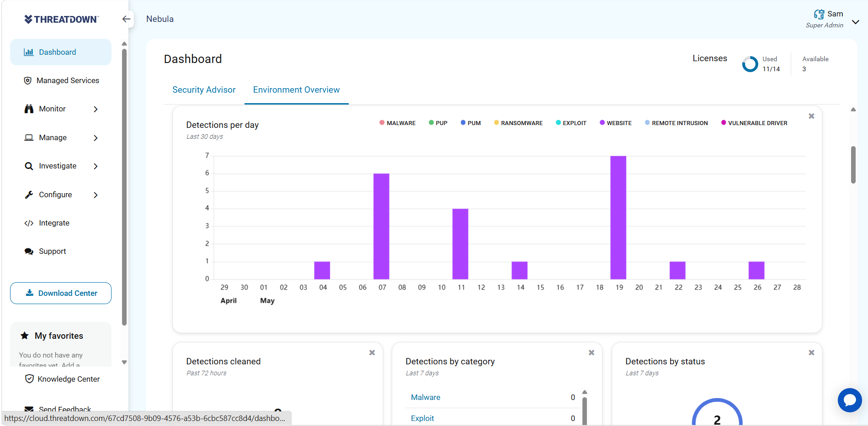
Task: Collapse sidebar with the back arrow
Action: click(127, 19)
